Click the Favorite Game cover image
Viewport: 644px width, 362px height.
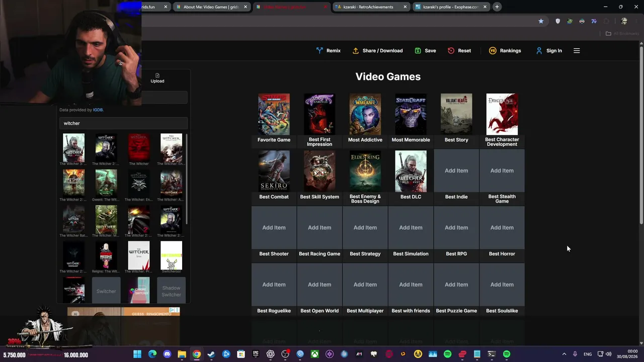coord(274,114)
